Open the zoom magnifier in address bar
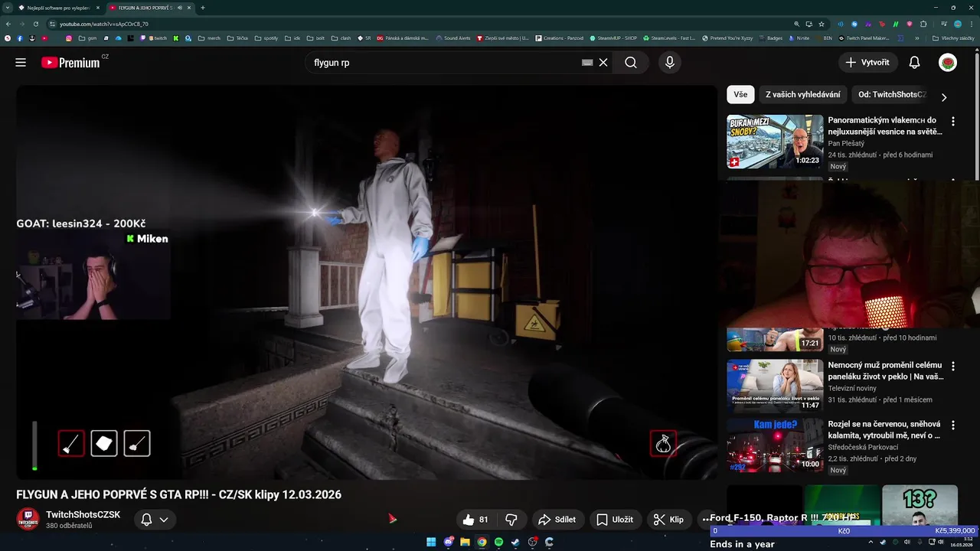This screenshot has height=551, width=980. (x=797, y=24)
